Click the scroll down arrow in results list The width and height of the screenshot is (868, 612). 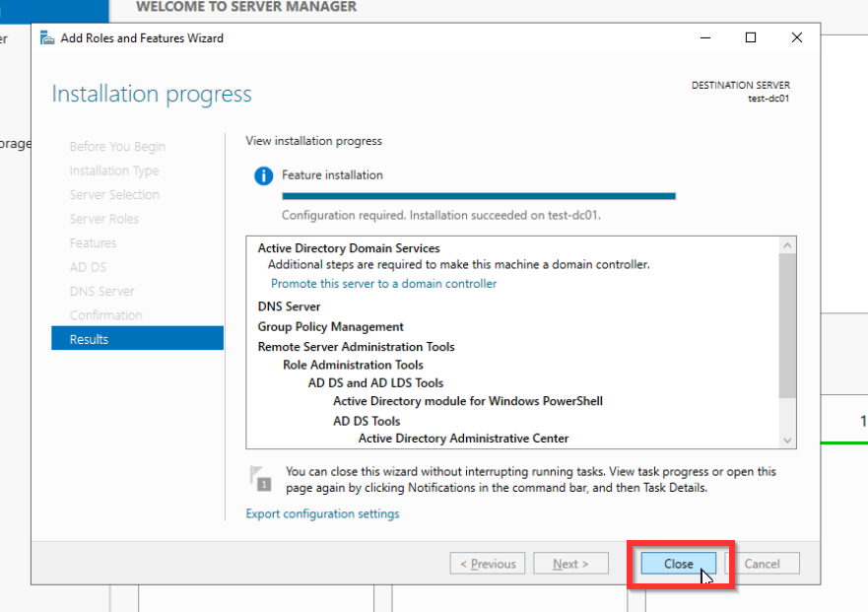(x=787, y=441)
